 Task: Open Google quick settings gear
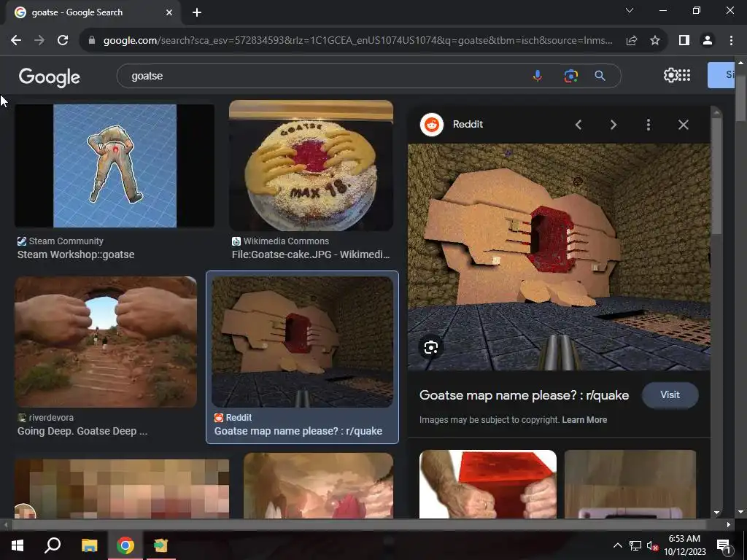click(x=670, y=75)
